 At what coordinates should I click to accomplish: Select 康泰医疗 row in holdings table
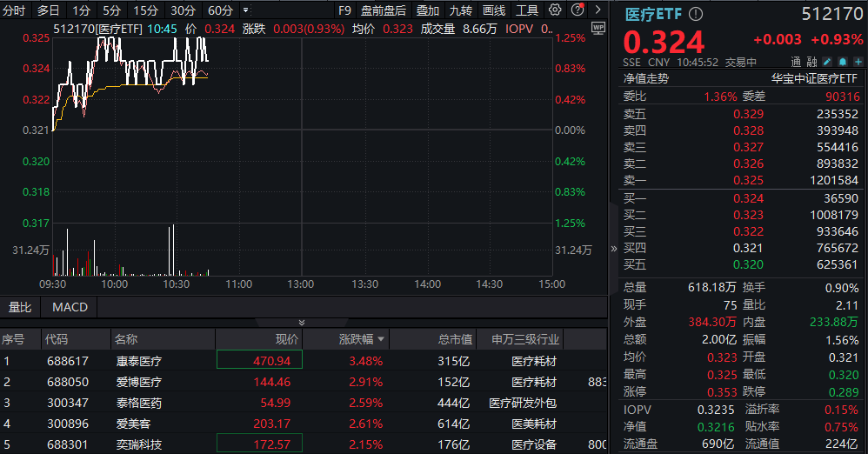click(x=139, y=360)
